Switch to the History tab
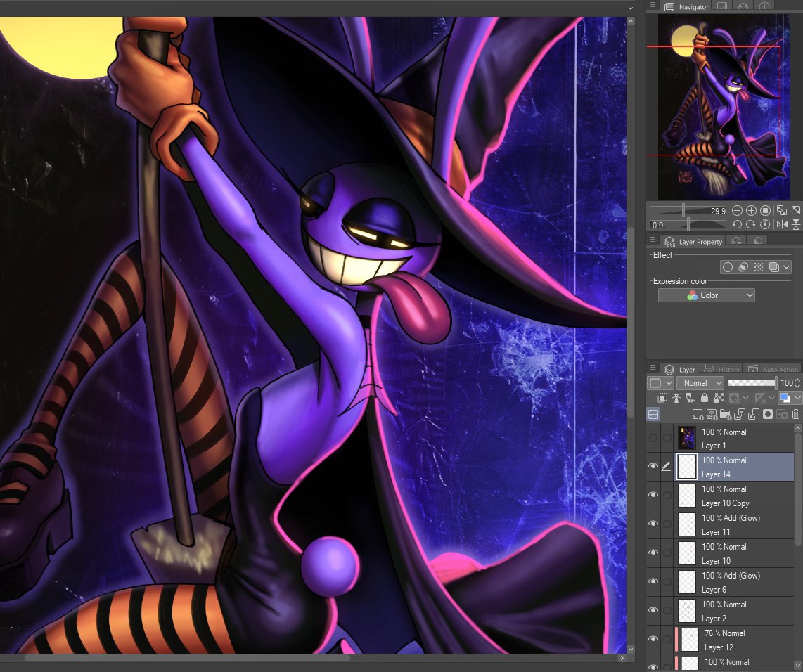Screen dimensions: 803x672 tap(726, 369)
